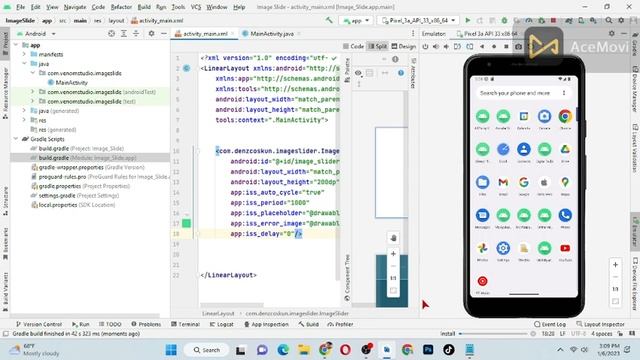Open the app run configuration dropdown
The image size is (640, 360).
(357, 20)
